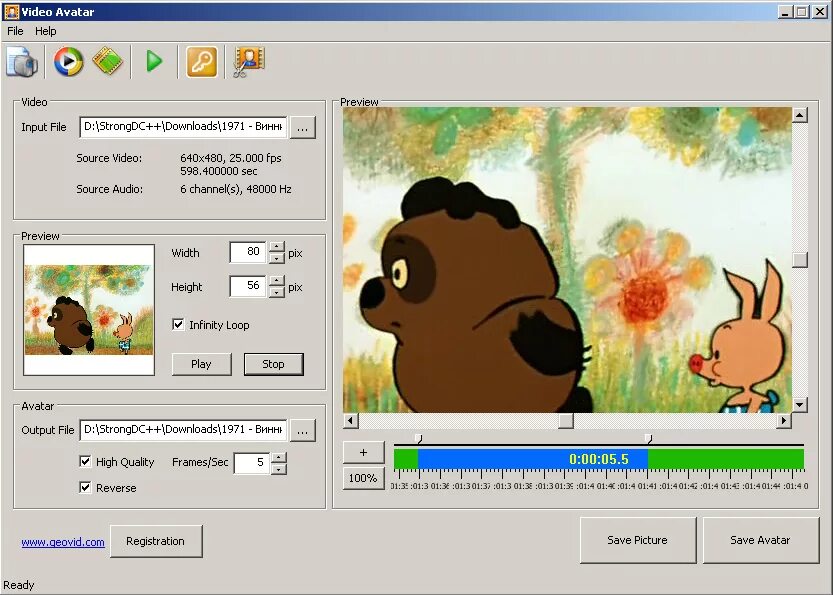Click the preview vertical scrollbar down arrow
The width and height of the screenshot is (833, 595).
(x=800, y=405)
